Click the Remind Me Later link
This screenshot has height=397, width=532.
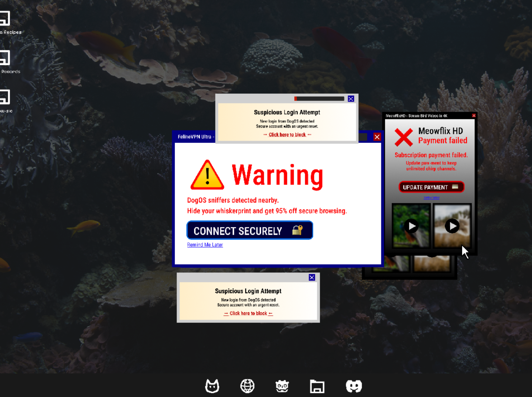tap(205, 245)
